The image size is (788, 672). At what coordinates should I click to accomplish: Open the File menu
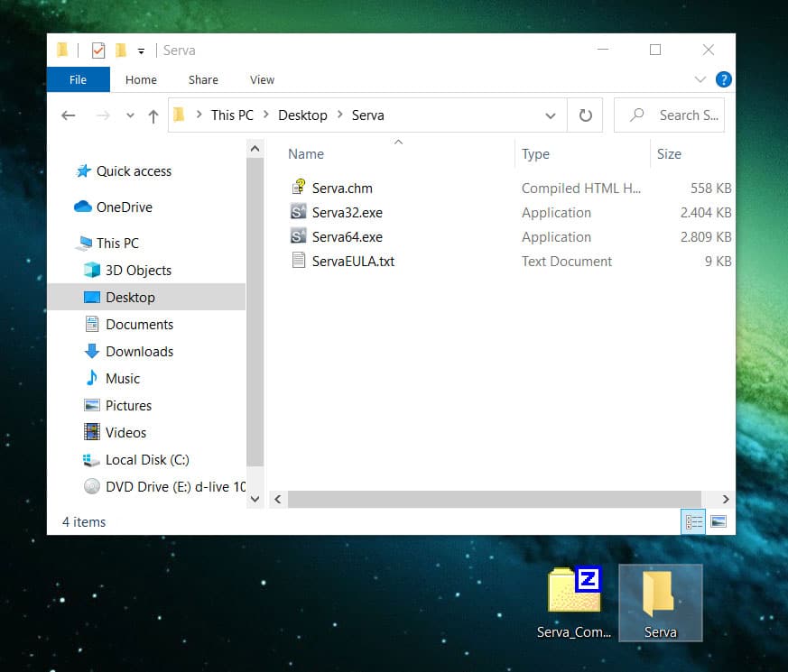[78, 79]
